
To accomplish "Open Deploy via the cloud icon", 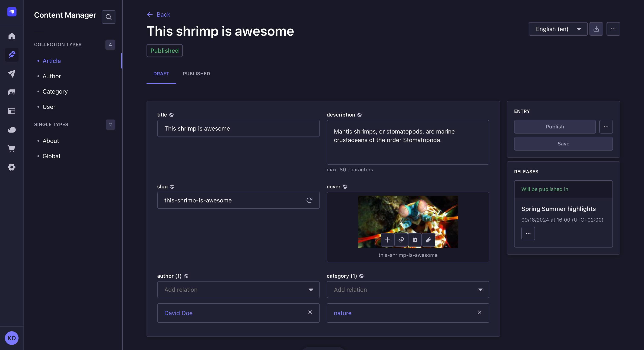I will pyautogui.click(x=11, y=129).
